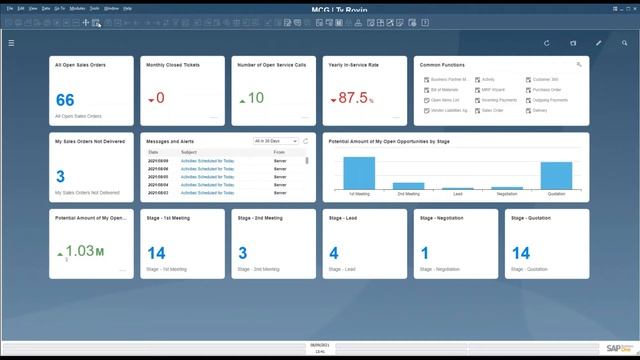Click the 4 on Stage - Lead tile

(x=334, y=253)
